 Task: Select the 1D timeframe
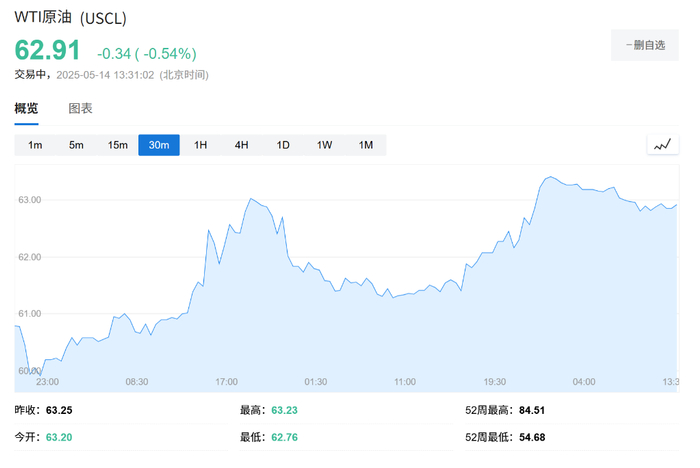pos(283,145)
